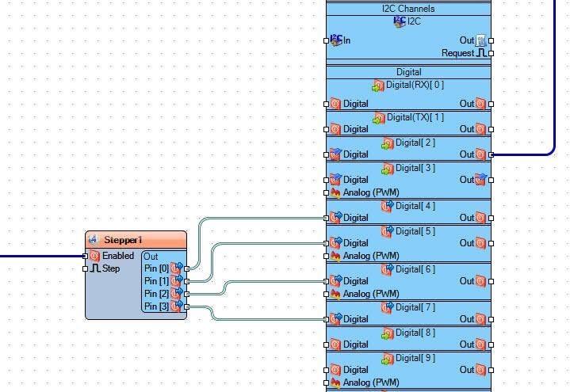Click the Out icon of Digital[ 3 ]
Viewport: 570px width, 392px height.
pos(481,180)
